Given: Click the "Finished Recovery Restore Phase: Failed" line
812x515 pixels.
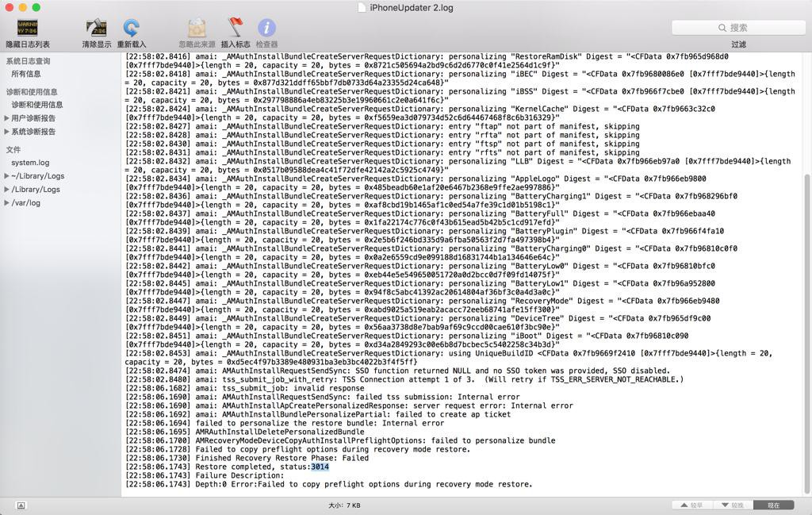Looking at the screenshot, I should (x=247, y=458).
